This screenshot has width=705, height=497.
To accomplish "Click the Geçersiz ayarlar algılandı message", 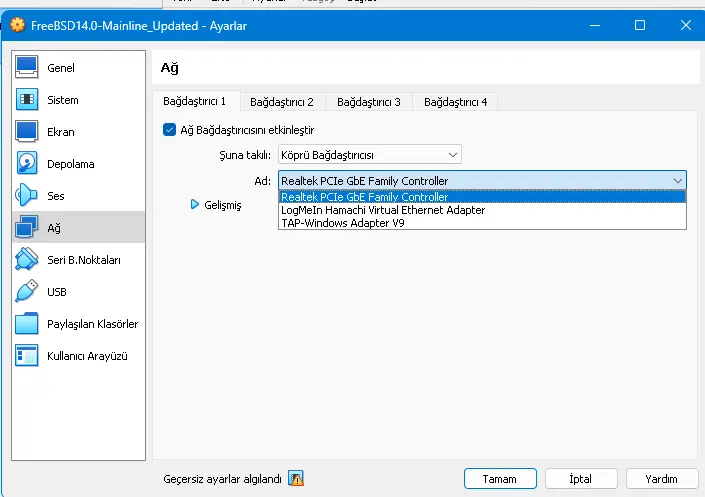I will 222,479.
